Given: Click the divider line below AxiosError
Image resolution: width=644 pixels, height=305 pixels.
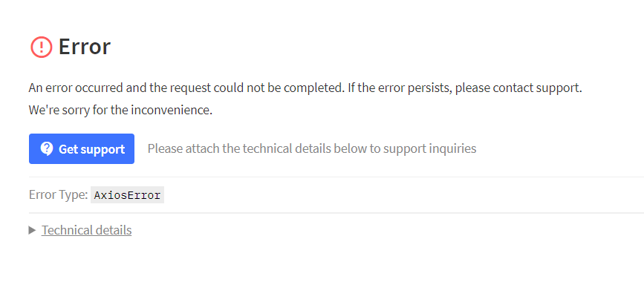Looking at the screenshot, I should pos(336,213).
